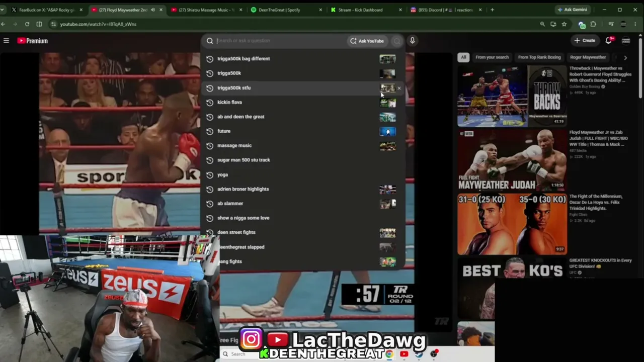Reload the page in Chrome
Image resolution: width=644 pixels, height=362 pixels.
27,24
